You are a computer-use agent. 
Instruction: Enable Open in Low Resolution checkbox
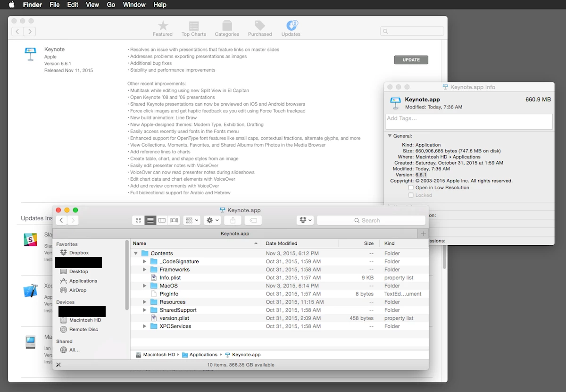pyautogui.click(x=411, y=187)
